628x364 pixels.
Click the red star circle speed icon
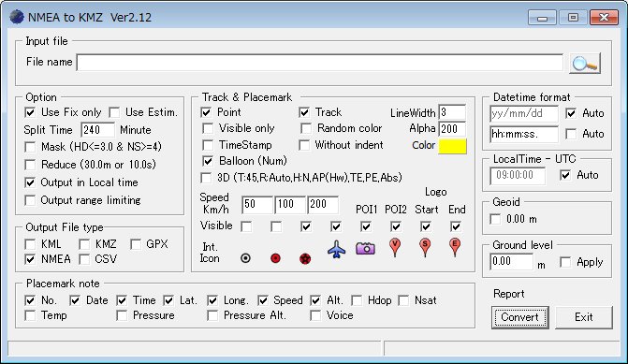[305, 258]
